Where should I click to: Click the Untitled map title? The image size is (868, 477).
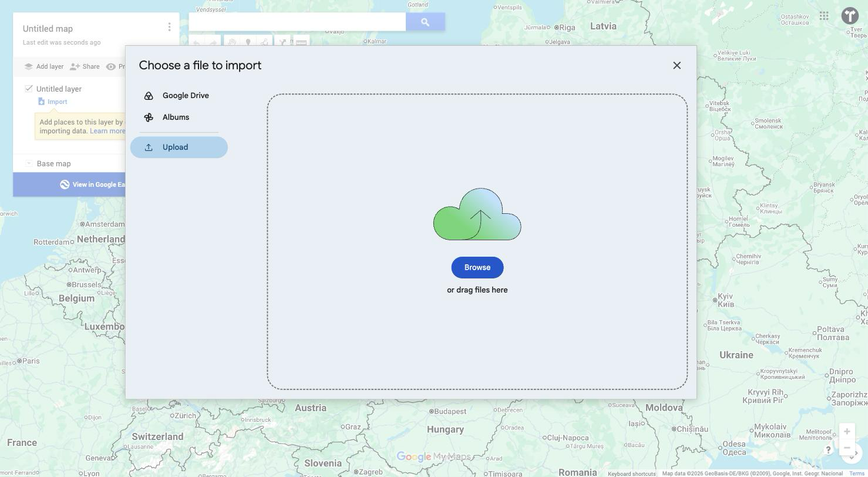(48, 29)
